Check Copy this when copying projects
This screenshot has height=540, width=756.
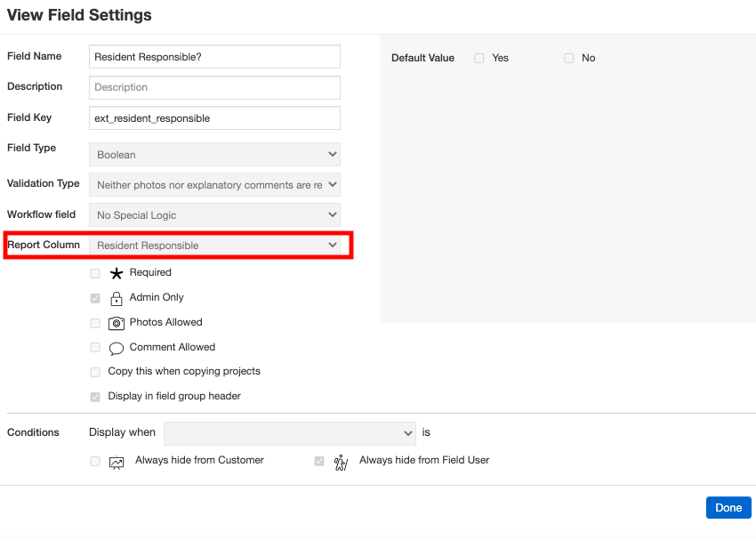click(x=95, y=372)
